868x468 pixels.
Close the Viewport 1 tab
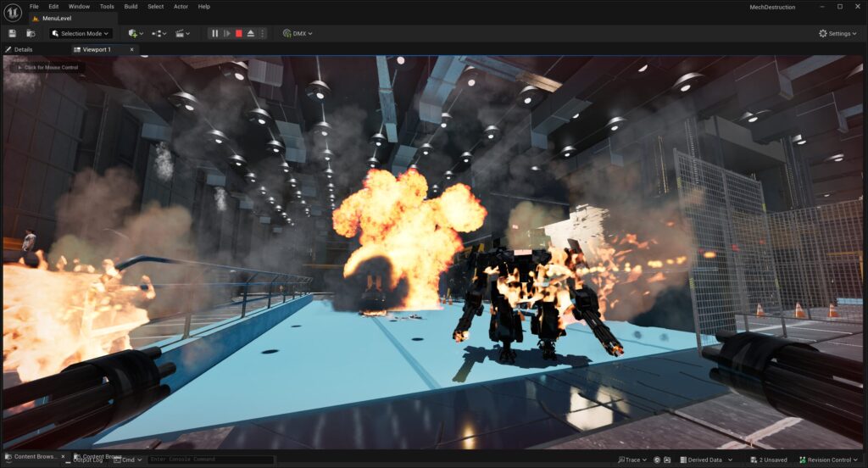131,49
